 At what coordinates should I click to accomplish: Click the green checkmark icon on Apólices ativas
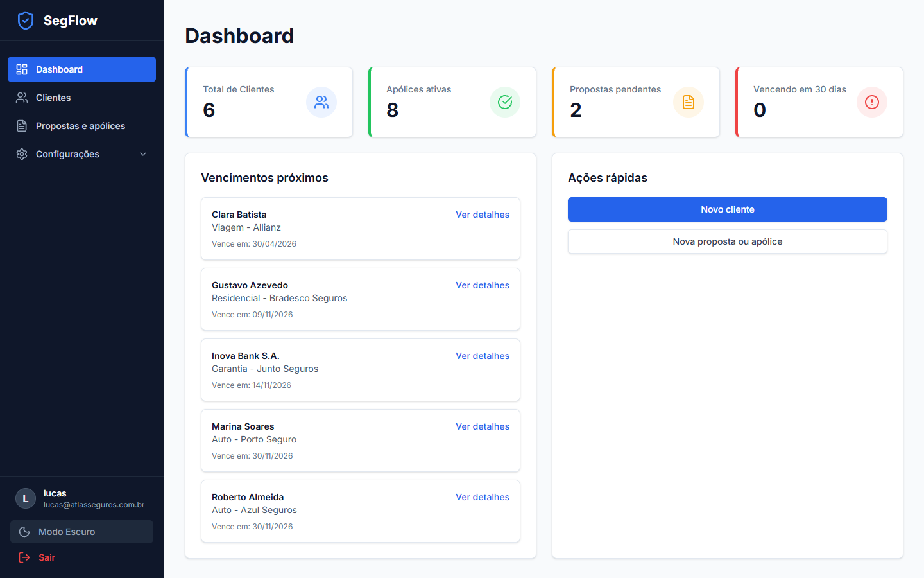coord(505,102)
